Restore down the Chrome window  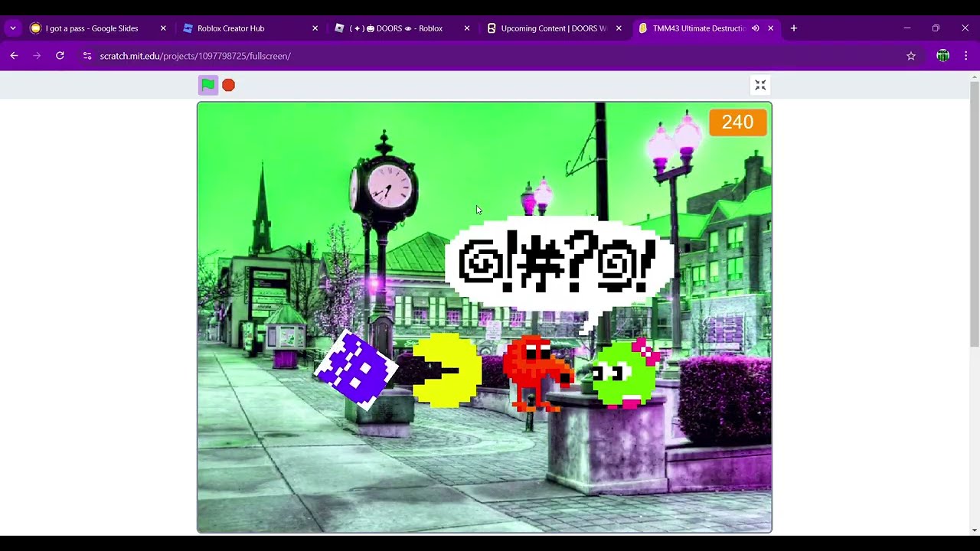pos(936,28)
